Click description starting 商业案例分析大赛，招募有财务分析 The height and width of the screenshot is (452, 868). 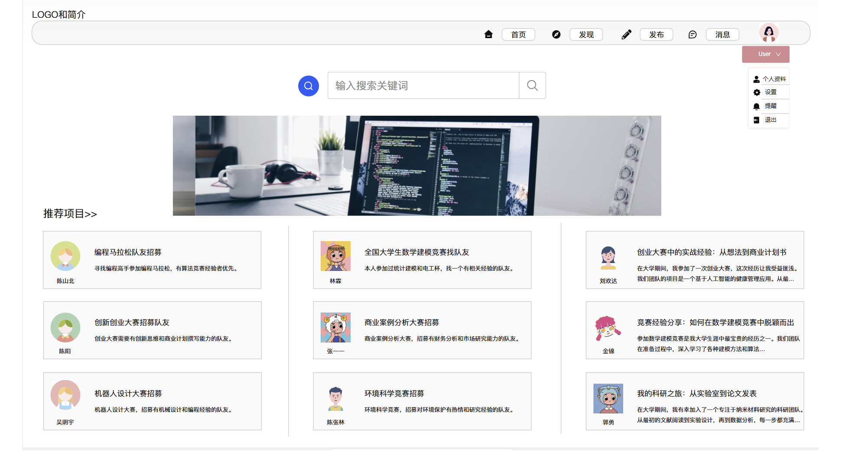pyautogui.click(x=442, y=339)
